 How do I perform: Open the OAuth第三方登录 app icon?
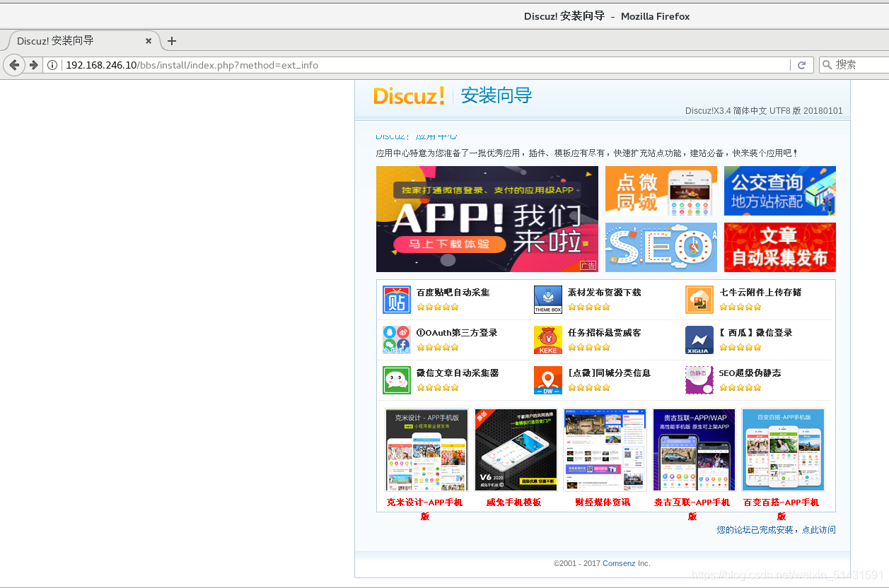pos(396,340)
